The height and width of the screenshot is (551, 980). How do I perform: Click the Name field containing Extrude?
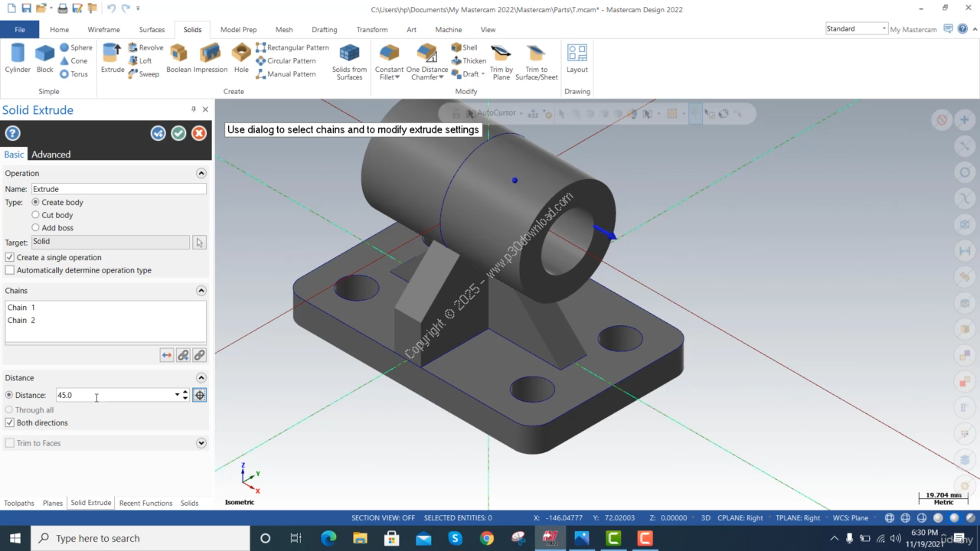click(x=119, y=189)
